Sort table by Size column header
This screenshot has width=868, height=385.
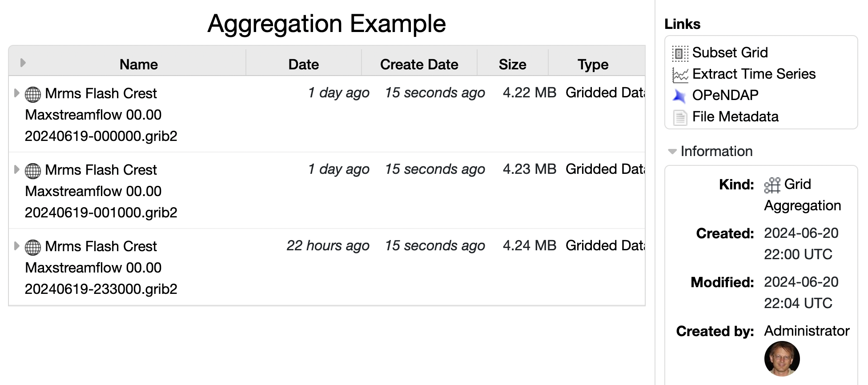pyautogui.click(x=513, y=64)
